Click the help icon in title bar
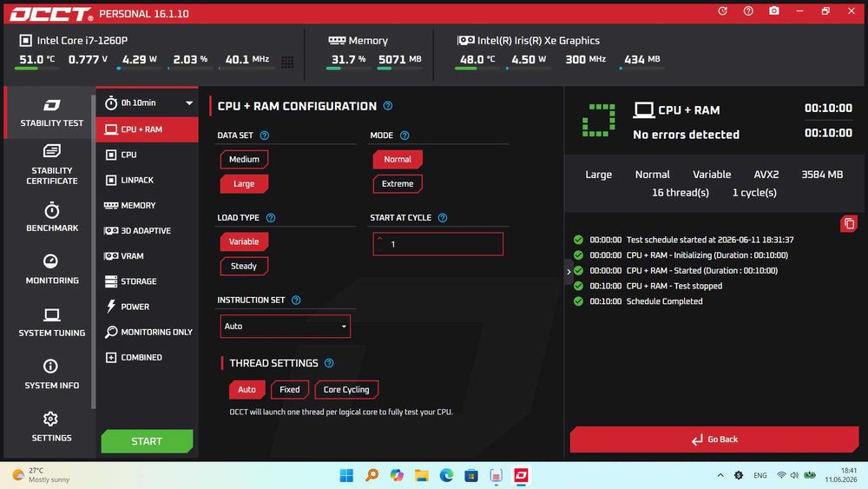Image resolution: width=868 pixels, height=489 pixels. tap(748, 11)
